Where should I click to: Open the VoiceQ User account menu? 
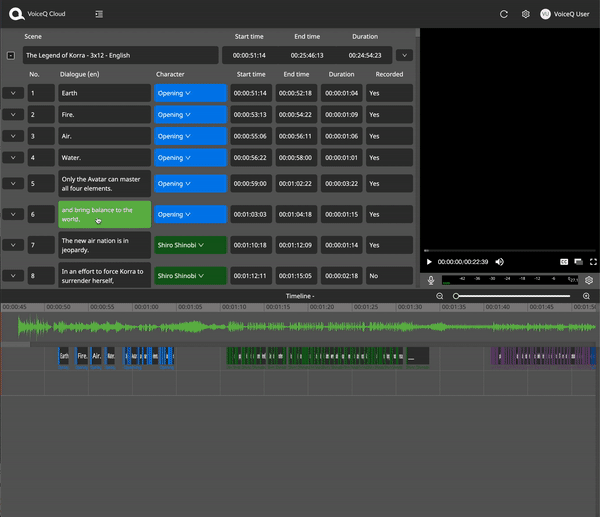tap(565, 14)
